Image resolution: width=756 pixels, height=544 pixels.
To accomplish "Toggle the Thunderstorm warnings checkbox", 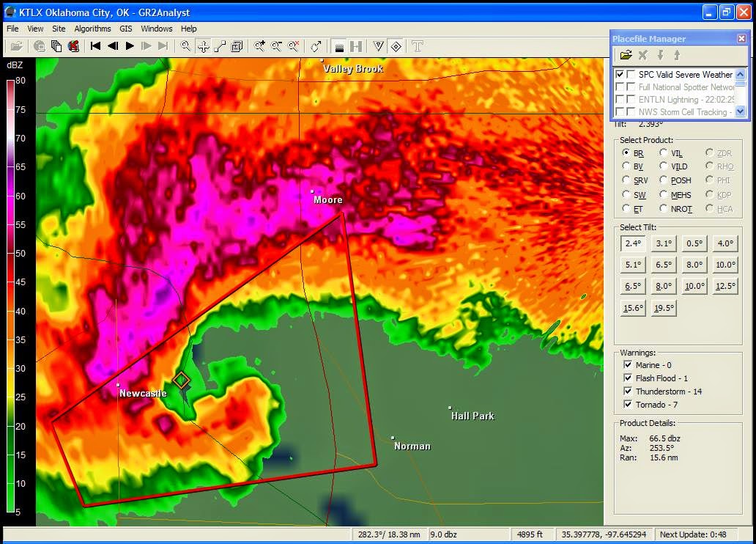I will [x=628, y=391].
